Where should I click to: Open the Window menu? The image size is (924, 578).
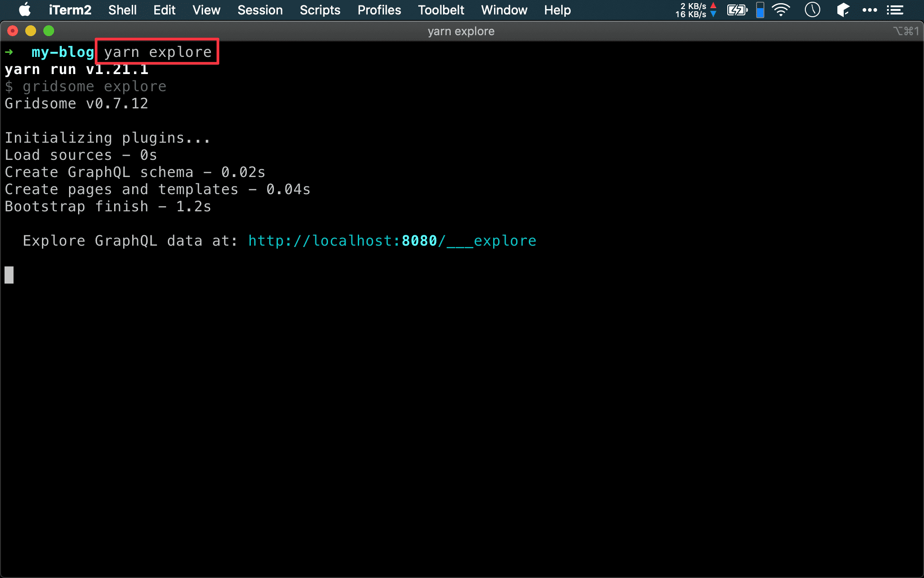504,10
